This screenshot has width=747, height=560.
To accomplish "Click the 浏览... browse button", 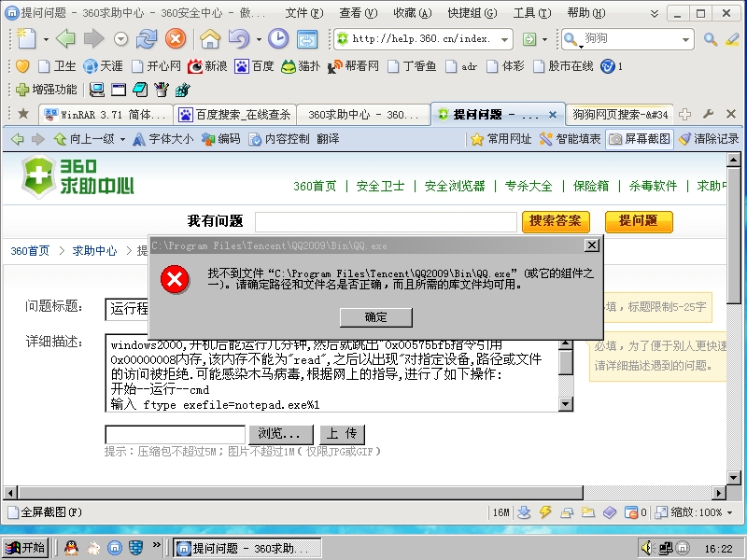I will point(281,434).
